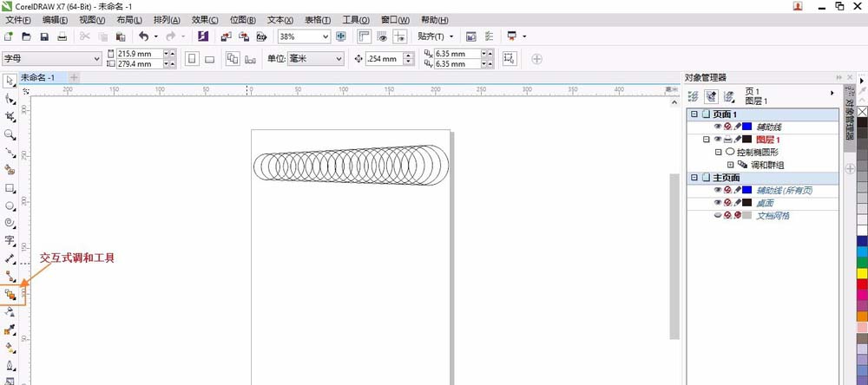Toggle visibility of 文档网格 layer
Screen dimensions: 868x385
[718, 215]
